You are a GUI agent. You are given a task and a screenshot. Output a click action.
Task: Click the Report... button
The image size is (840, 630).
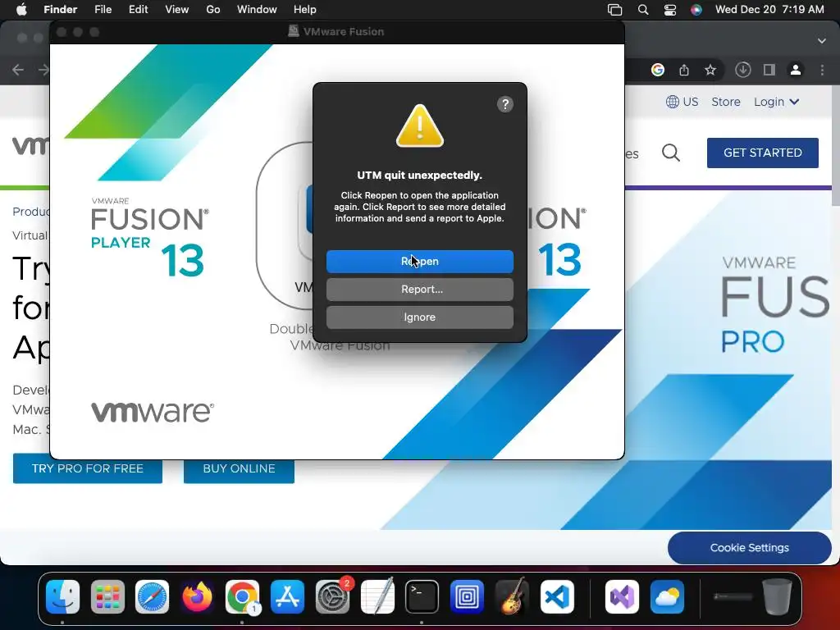[419, 290]
